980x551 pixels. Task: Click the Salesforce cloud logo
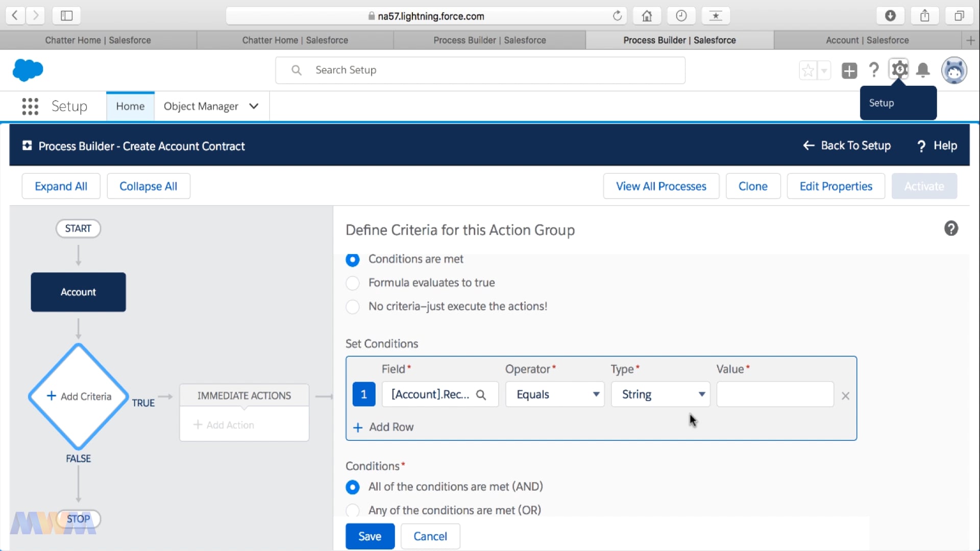tap(28, 70)
